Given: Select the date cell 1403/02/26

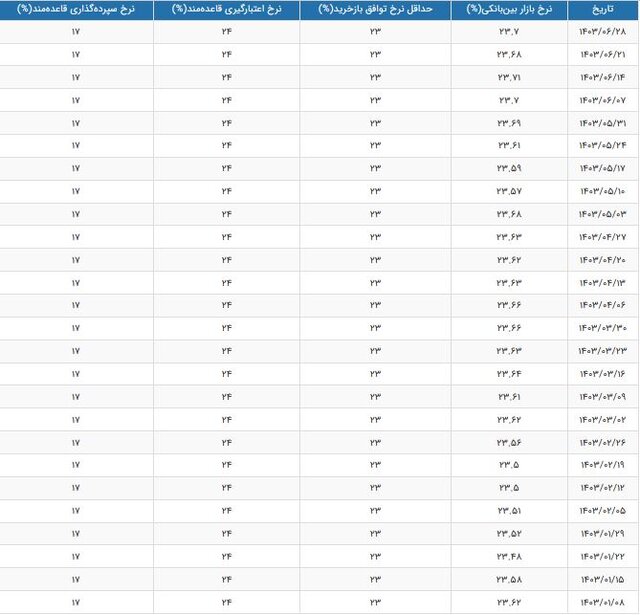Looking at the screenshot, I should pos(603,442).
